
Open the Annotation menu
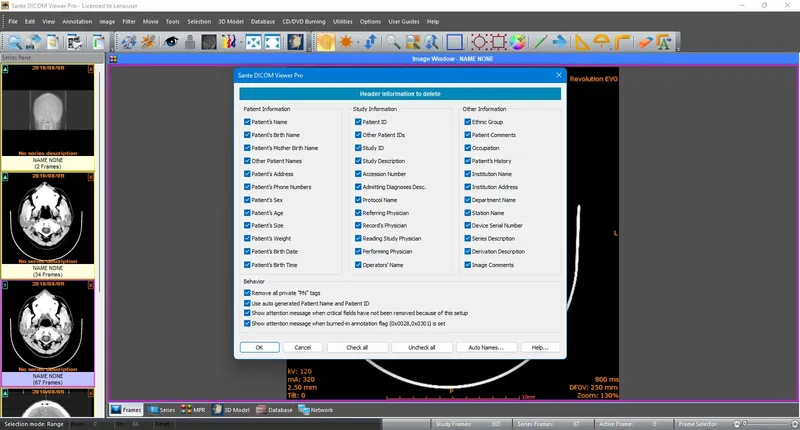(x=77, y=21)
